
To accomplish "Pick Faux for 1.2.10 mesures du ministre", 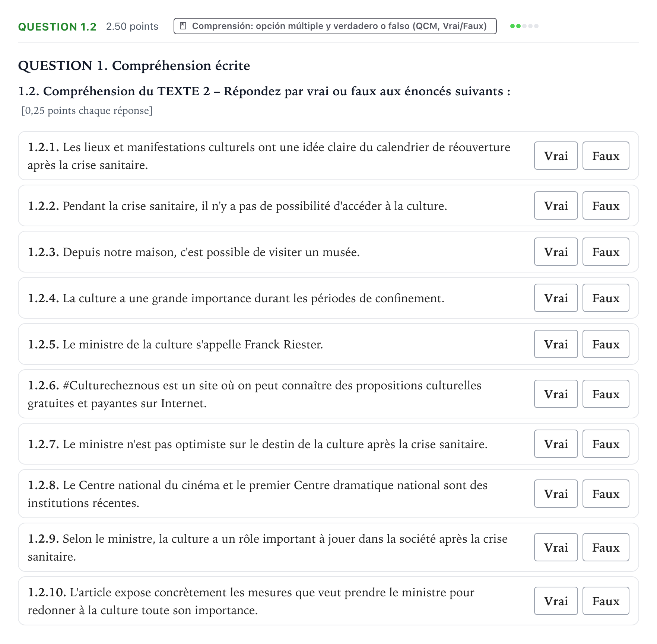I will point(606,601).
